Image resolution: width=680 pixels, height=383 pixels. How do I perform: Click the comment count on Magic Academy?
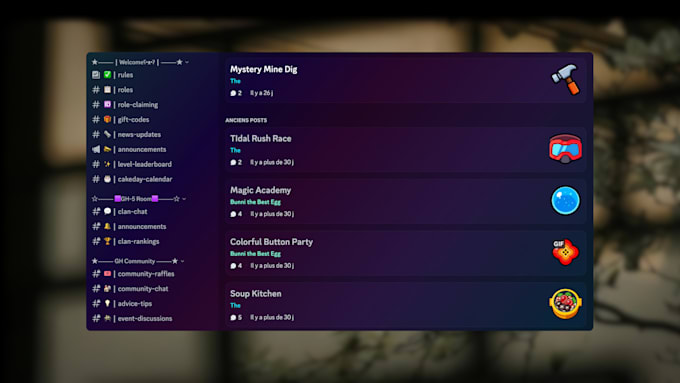236,214
